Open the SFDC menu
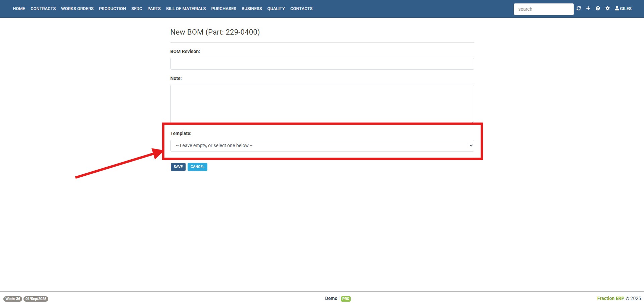This screenshot has width=644, height=303. (x=137, y=8)
